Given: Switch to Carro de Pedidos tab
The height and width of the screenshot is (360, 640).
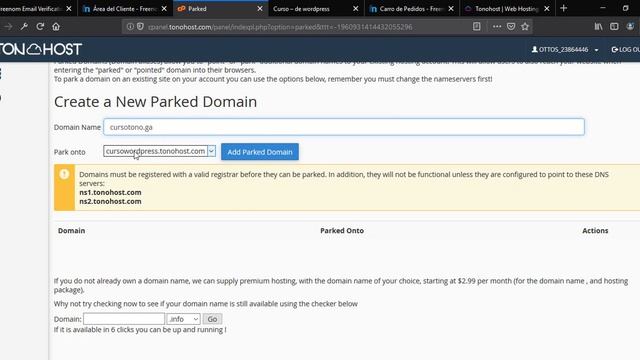Looking at the screenshot, I should pos(411,9).
